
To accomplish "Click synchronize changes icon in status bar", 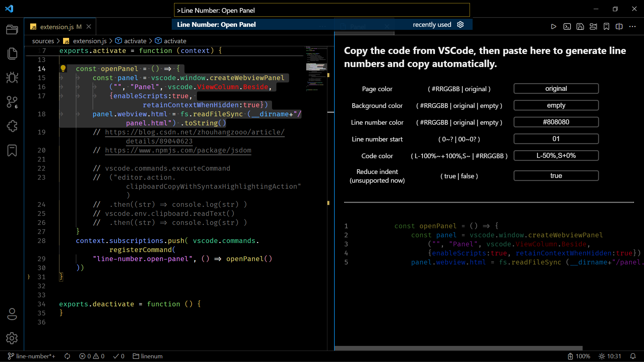I will (67, 356).
